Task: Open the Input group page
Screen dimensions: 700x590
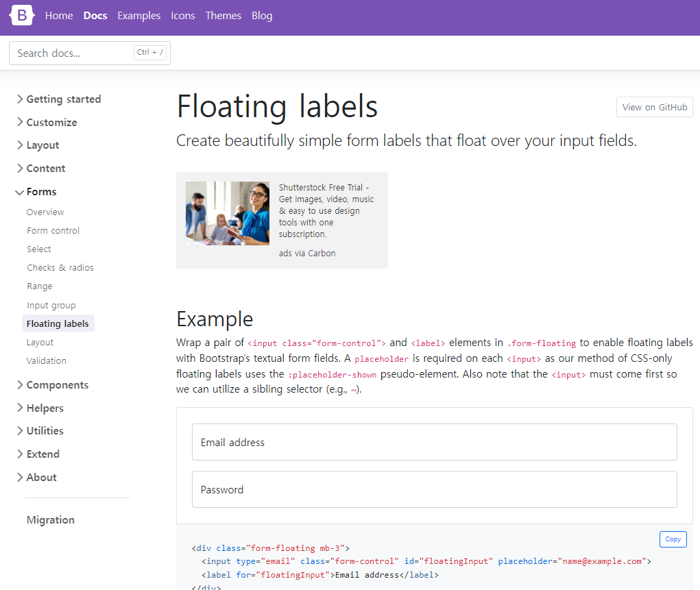Action: click(51, 305)
